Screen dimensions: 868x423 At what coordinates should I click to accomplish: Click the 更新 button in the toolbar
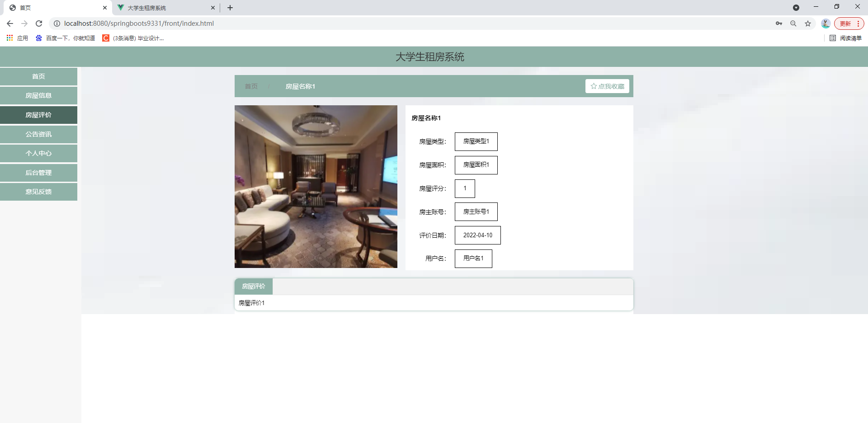click(846, 23)
